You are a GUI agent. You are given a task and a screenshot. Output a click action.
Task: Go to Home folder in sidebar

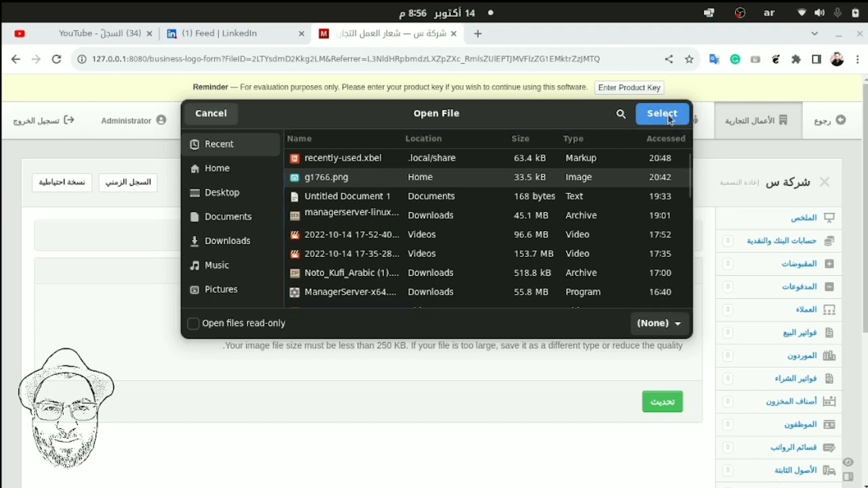click(231, 168)
